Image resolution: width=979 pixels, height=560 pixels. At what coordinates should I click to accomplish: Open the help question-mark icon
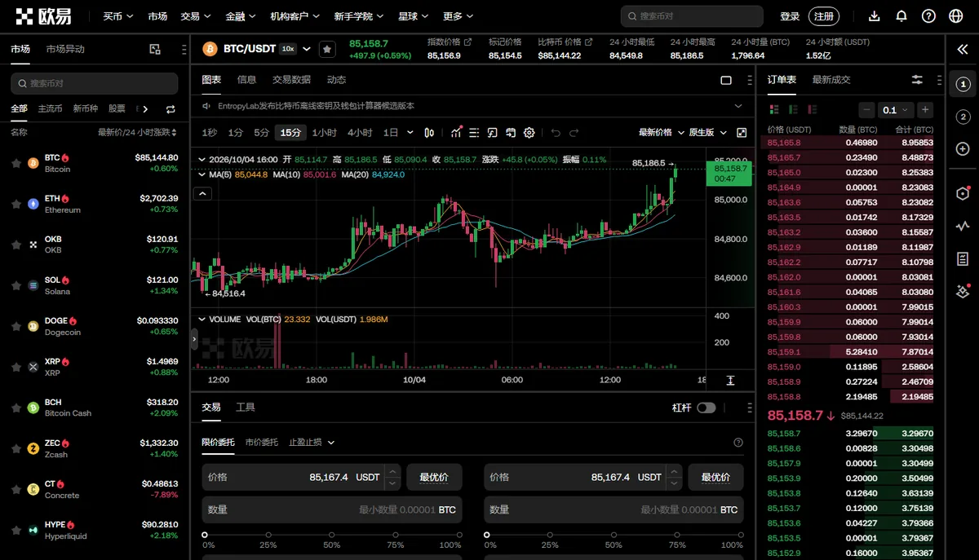928,16
